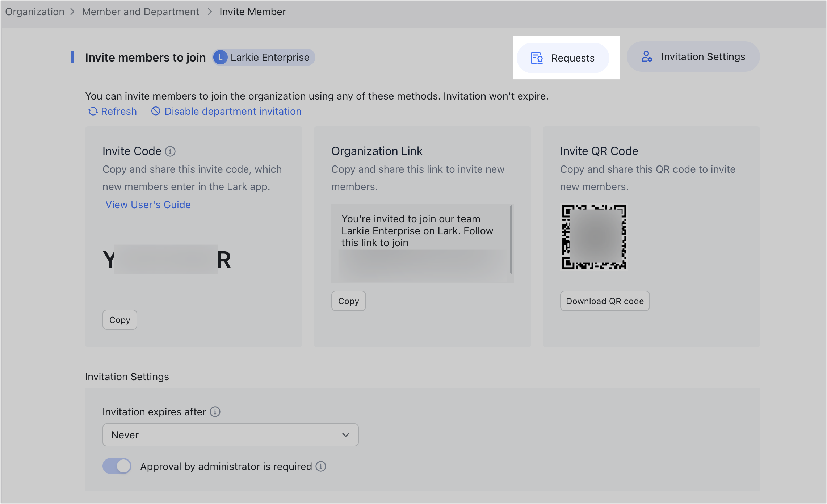
Task: Copy the invite code
Action: 120,320
